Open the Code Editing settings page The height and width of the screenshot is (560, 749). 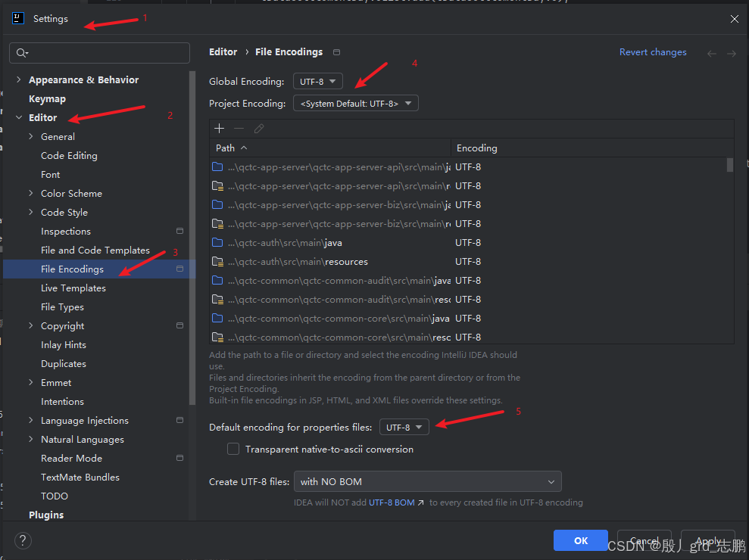[x=69, y=156]
